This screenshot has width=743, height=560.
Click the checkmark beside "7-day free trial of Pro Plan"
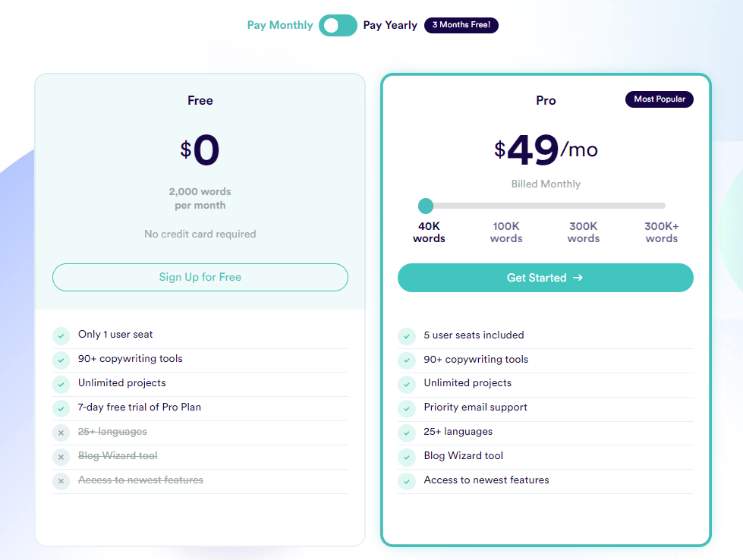click(x=61, y=408)
